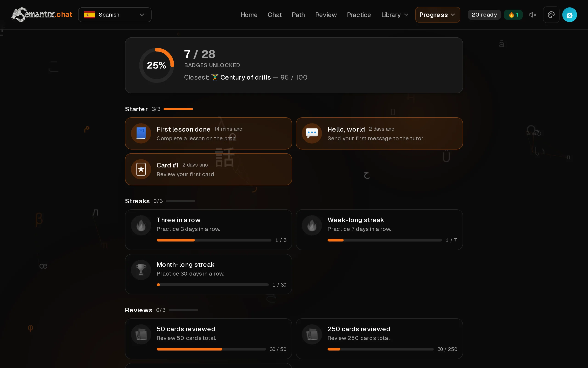Click the Streaks section heading
Screen dimensions: 588x368
point(137,201)
